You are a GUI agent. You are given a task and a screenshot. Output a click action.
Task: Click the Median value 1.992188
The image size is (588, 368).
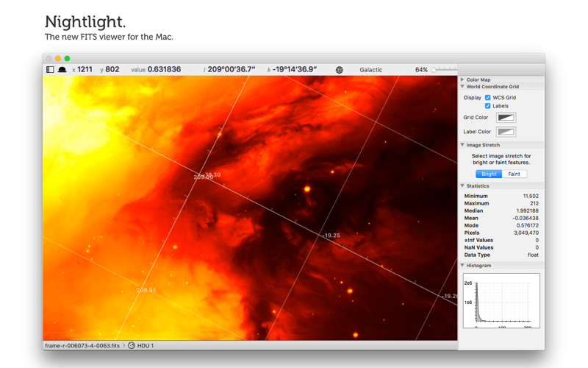pyautogui.click(x=527, y=210)
